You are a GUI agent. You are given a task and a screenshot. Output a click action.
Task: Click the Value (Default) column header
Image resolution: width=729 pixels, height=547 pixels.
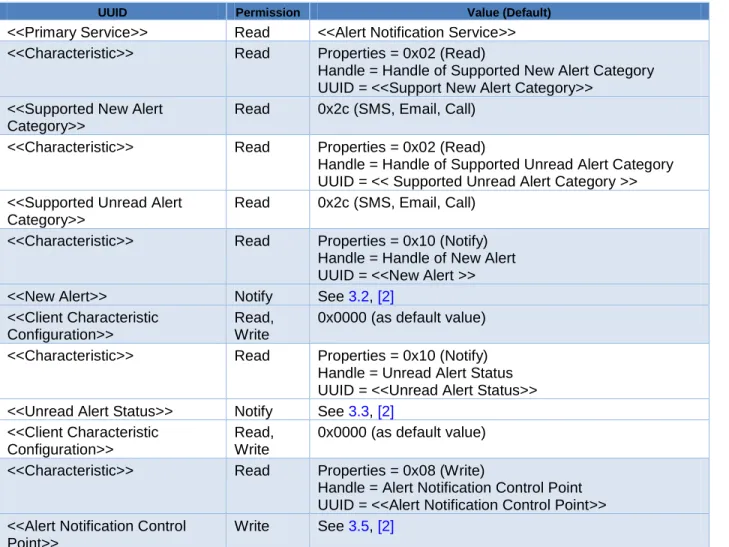(509, 12)
